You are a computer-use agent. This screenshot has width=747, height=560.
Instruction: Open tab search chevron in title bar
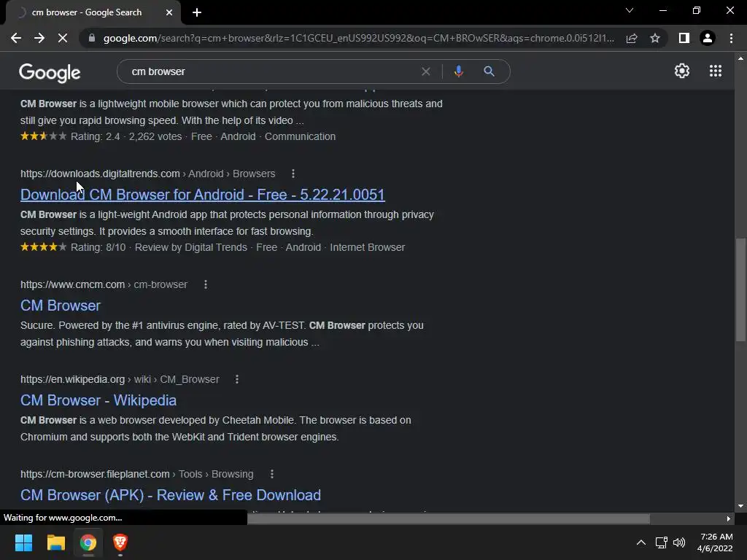[x=630, y=10]
